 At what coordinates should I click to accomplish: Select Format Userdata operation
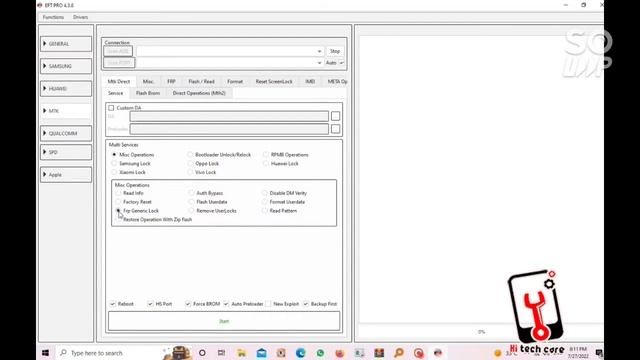tap(264, 202)
